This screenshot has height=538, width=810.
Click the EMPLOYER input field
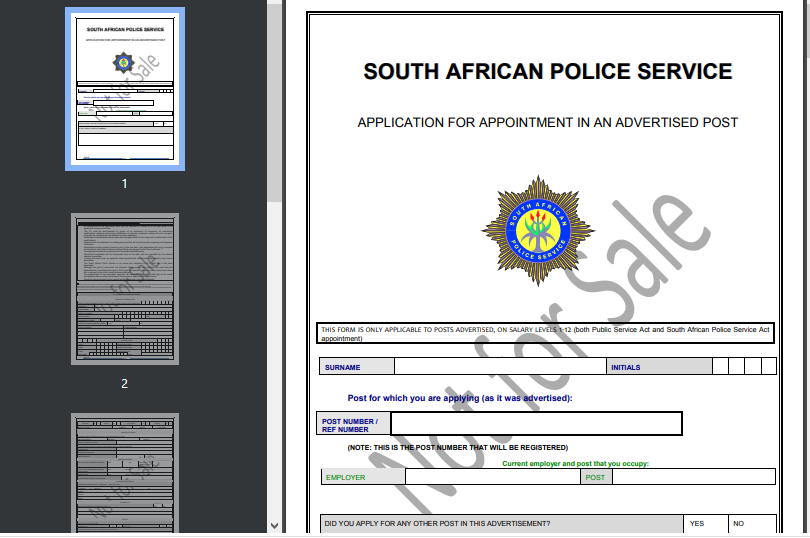(x=493, y=477)
